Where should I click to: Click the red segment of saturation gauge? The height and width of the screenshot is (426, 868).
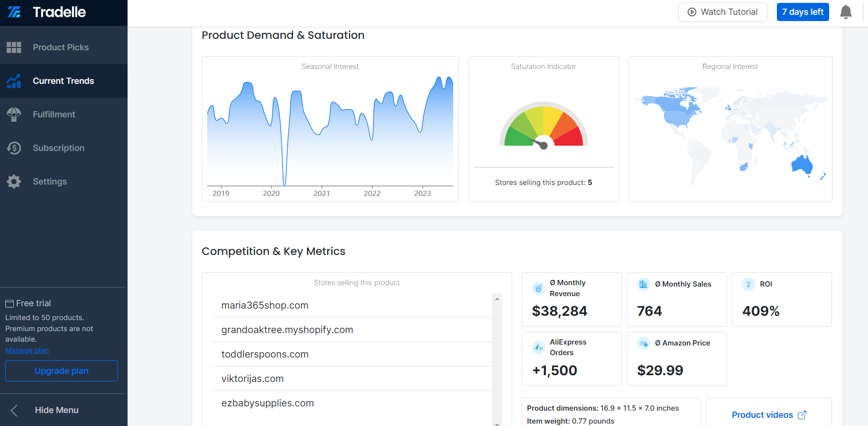tap(569, 137)
